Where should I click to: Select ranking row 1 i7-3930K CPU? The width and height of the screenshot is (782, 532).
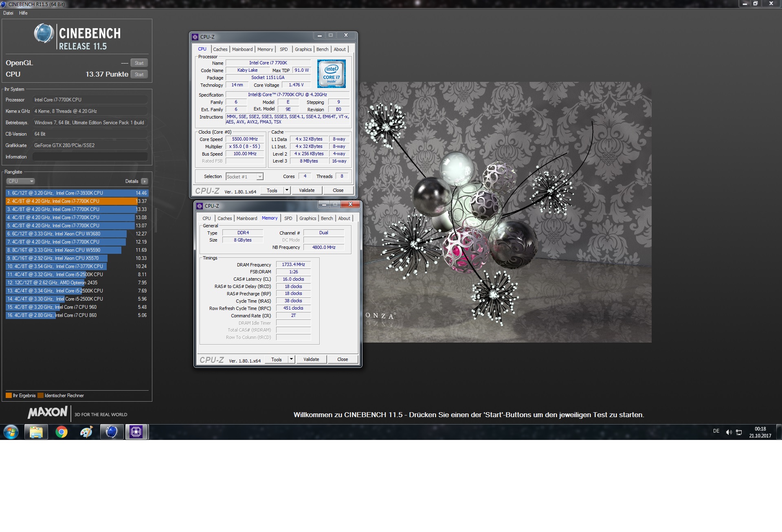77,193
